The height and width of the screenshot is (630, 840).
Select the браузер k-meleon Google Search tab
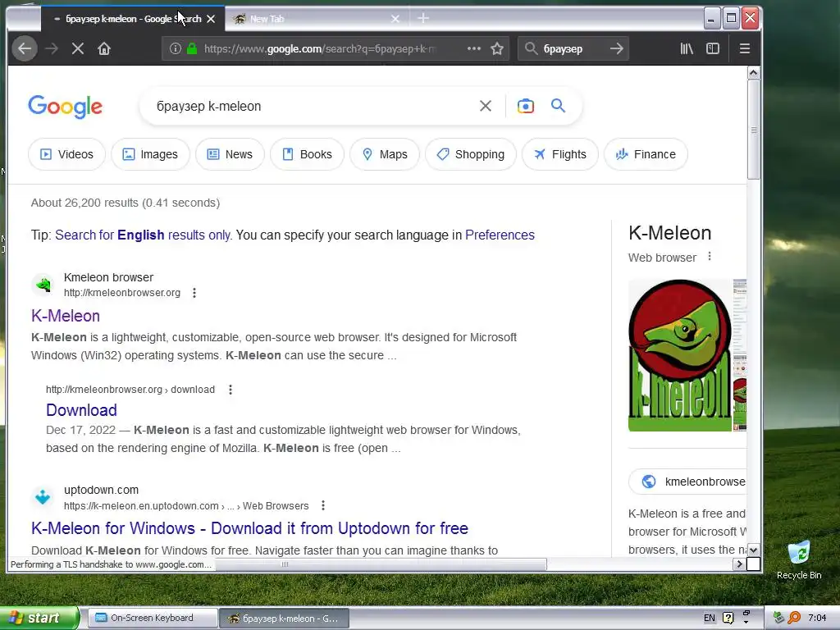tap(132, 19)
